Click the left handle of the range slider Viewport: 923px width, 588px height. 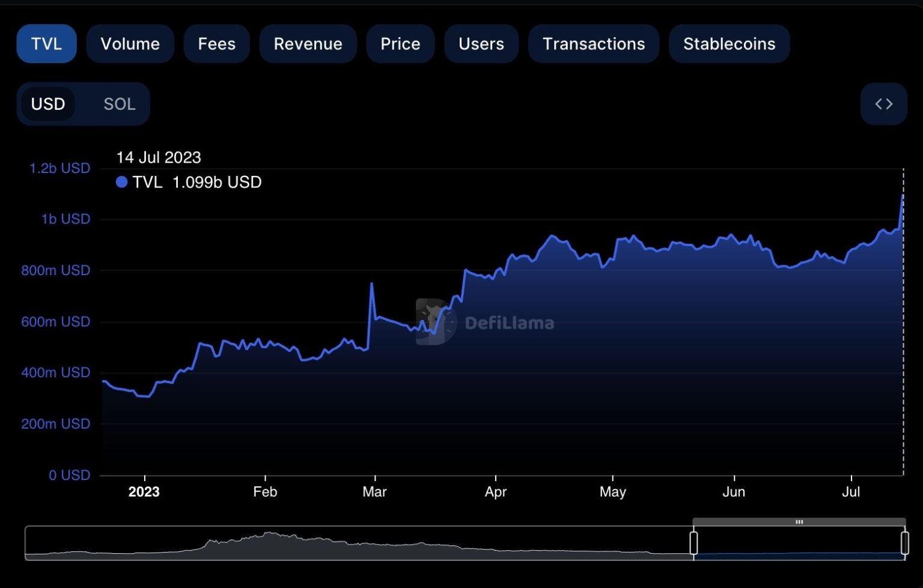(x=693, y=543)
